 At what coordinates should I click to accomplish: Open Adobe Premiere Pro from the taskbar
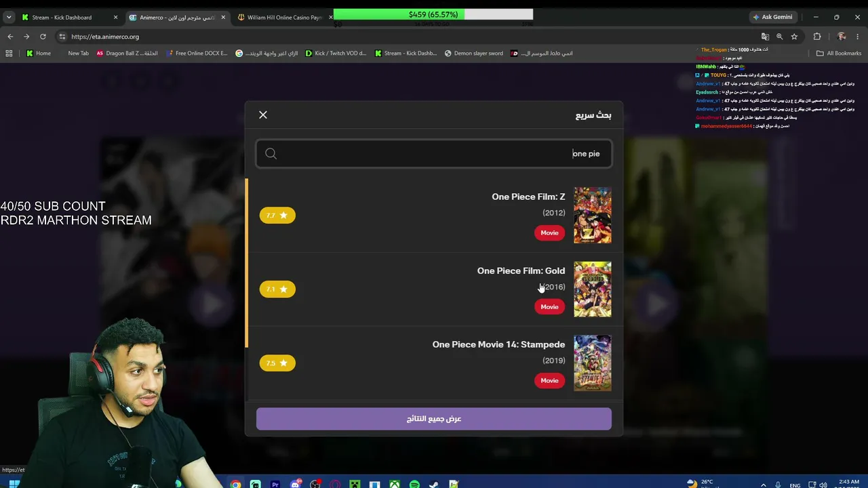[275, 484]
